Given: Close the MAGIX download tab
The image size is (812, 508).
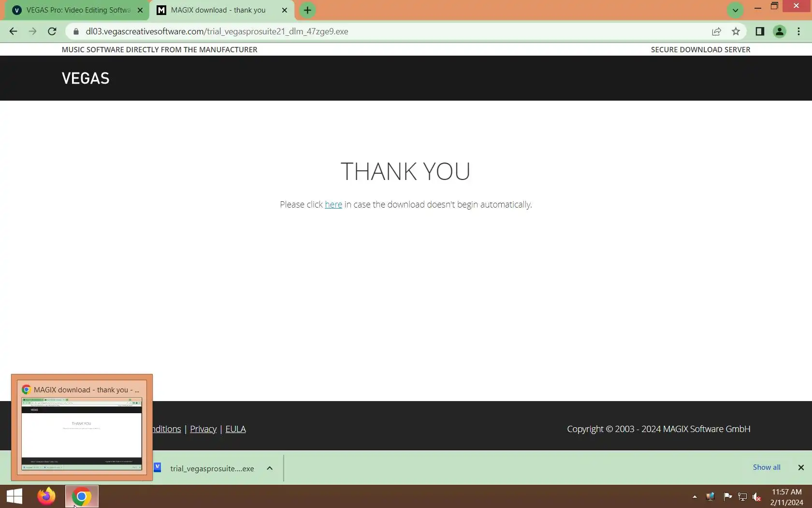Looking at the screenshot, I should [x=285, y=10].
